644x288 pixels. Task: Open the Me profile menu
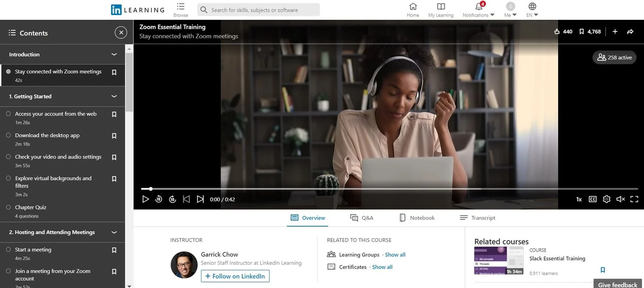pos(510,9)
